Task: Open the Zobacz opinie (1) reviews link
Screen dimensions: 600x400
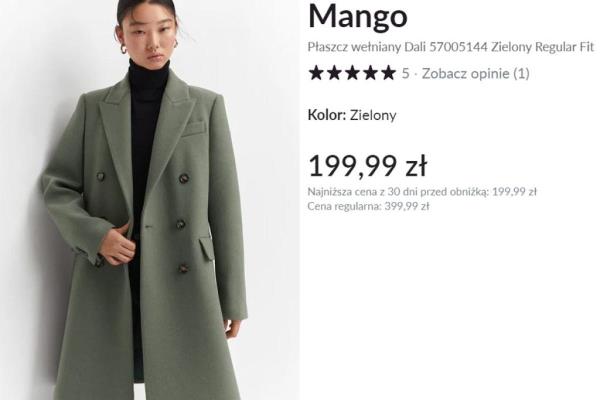Action: [475, 73]
